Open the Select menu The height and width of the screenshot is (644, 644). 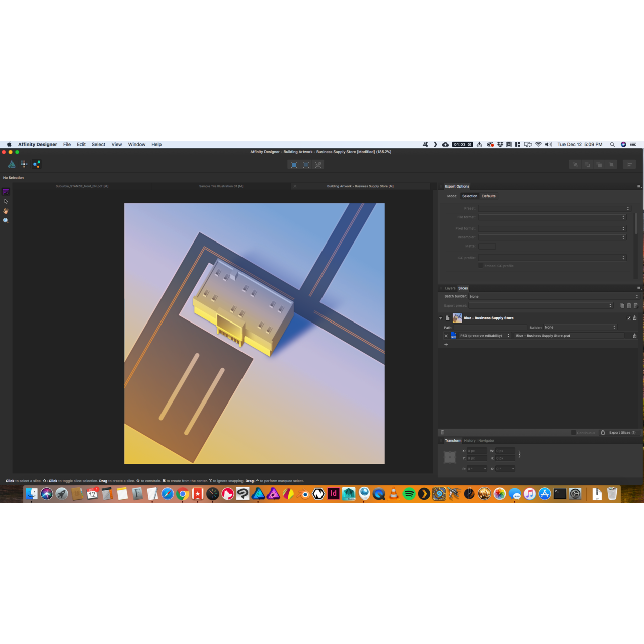point(98,144)
